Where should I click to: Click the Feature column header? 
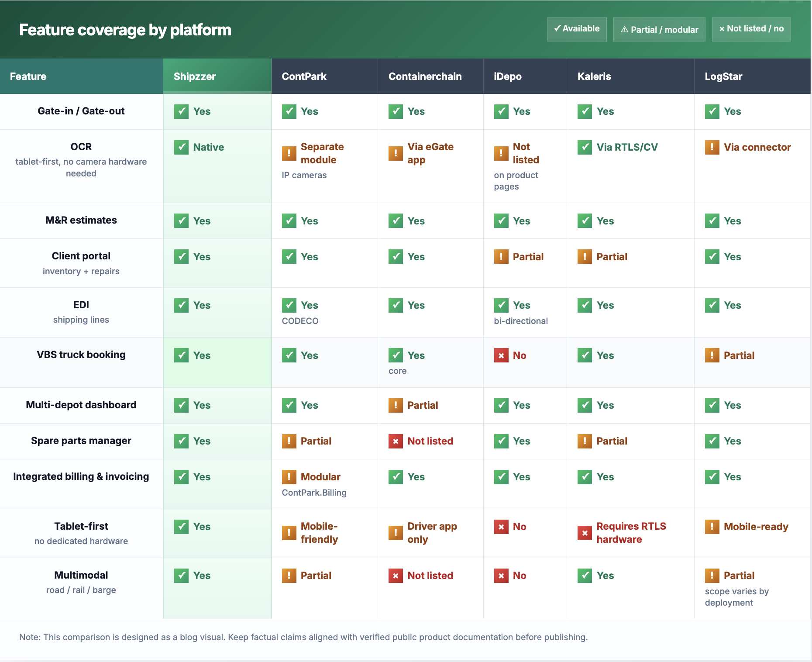click(82, 76)
